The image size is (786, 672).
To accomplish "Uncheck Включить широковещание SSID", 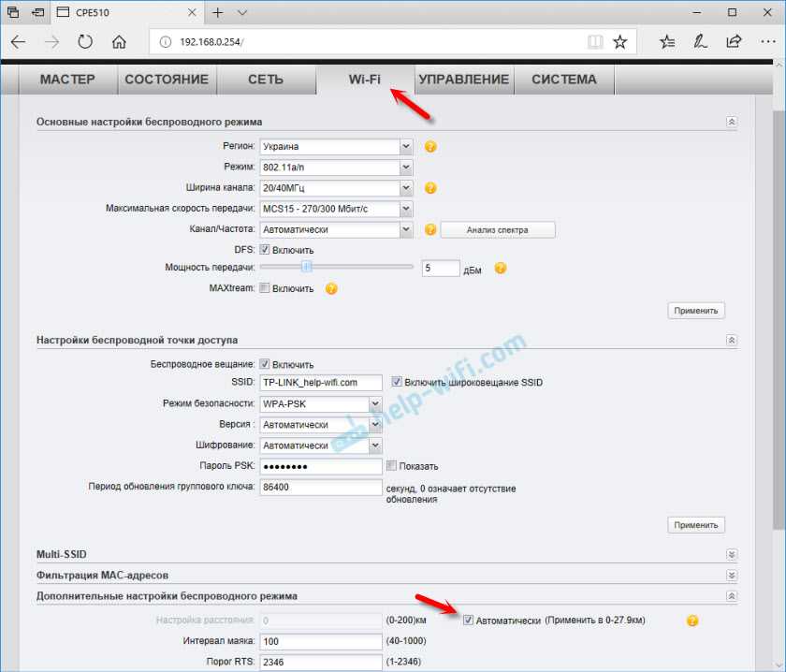I will tap(398, 382).
